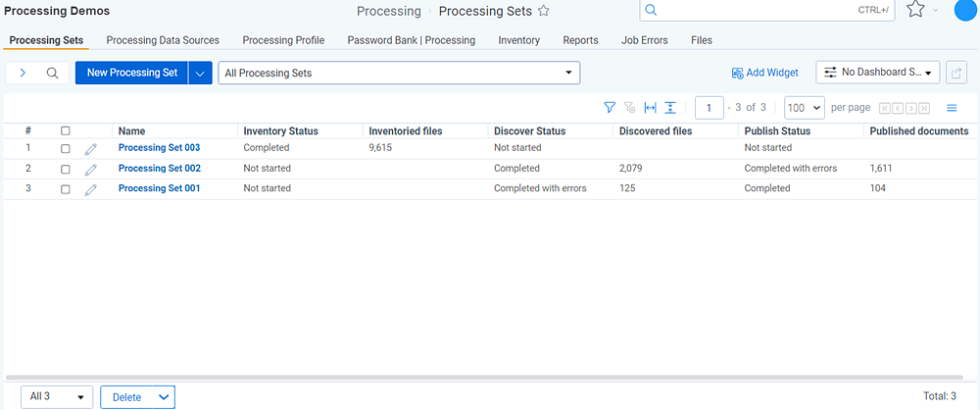Expand the side panel with chevron arrow
The width and height of the screenshot is (980, 410).
coord(23,73)
